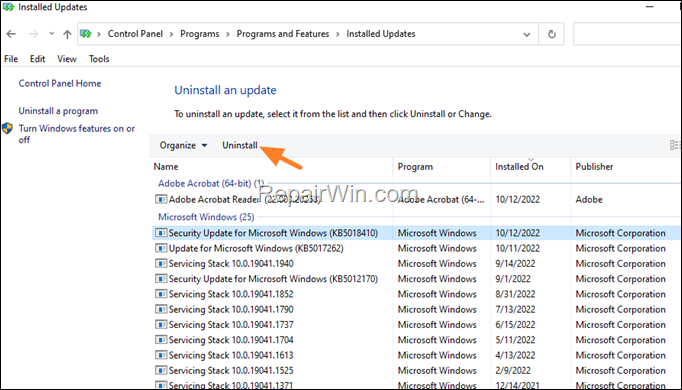The height and width of the screenshot is (390, 682).
Task: Open the Edit menu
Action: coord(37,59)
